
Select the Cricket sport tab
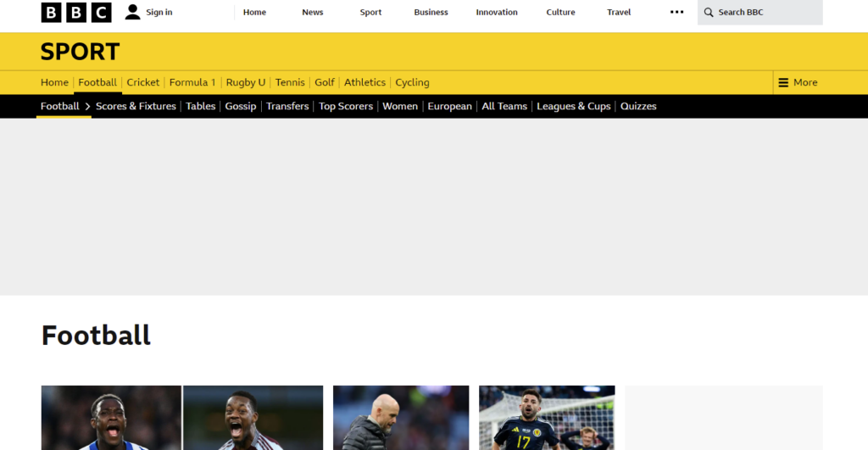pyautogui.click(x=143, y=82)
